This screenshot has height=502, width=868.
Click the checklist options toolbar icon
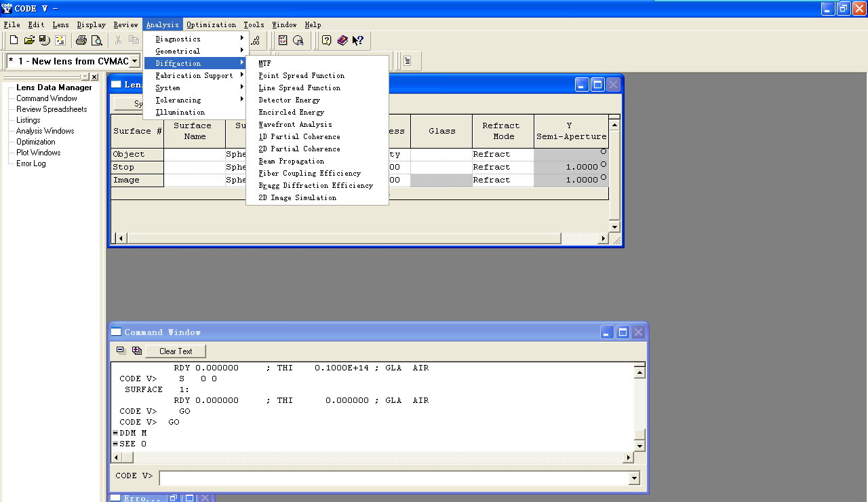(x=283, y=41)
